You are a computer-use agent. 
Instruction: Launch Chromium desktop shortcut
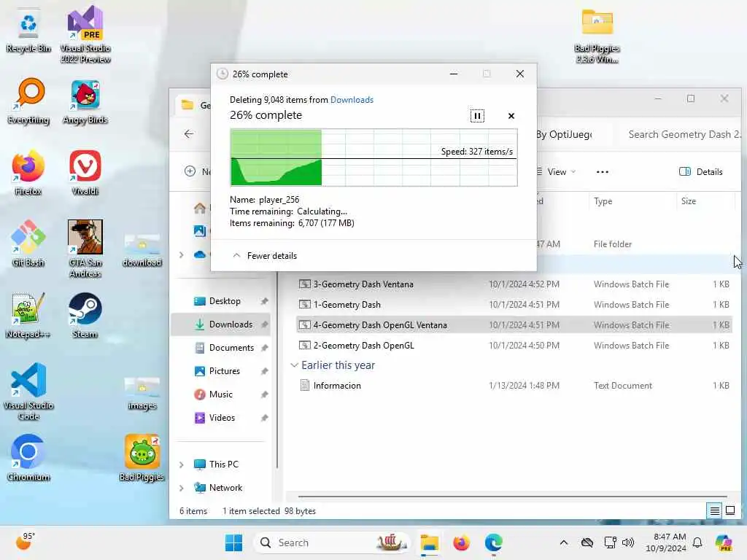coord(28,458)
